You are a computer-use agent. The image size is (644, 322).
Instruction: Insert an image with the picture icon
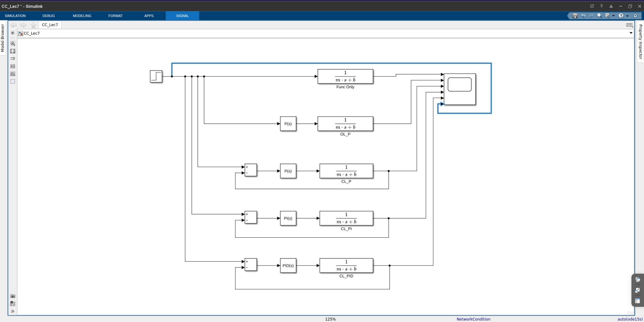(x=13, y=74)
